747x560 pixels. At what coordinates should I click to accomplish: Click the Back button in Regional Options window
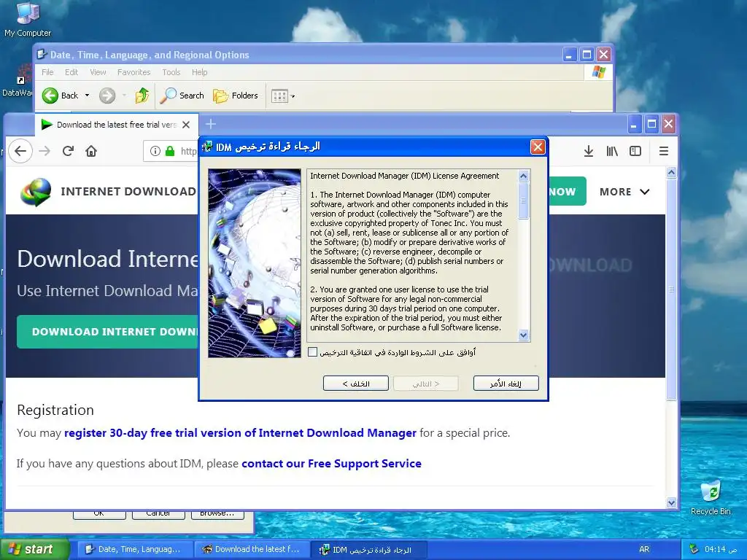pos(60,96)
